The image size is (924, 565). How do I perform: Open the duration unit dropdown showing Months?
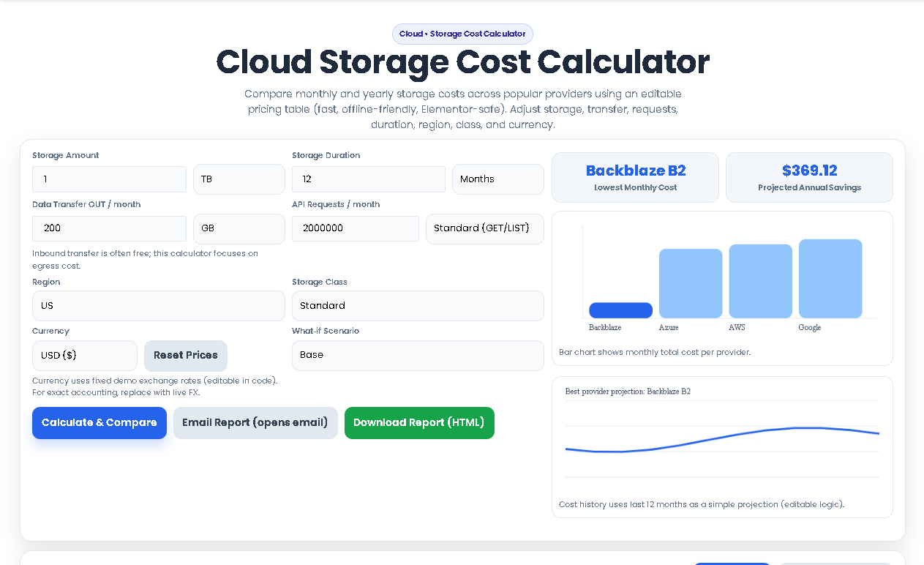[497, 179]
